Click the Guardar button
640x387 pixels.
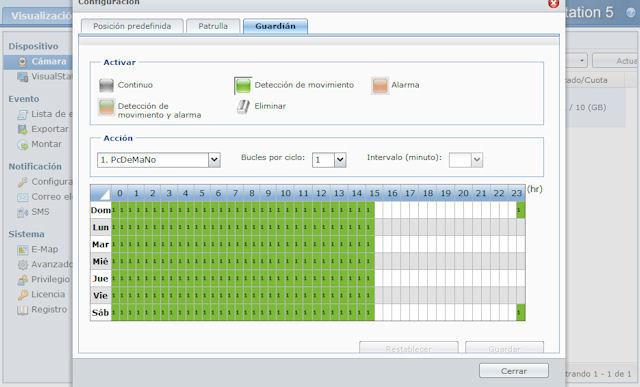(x=504, y=347)
